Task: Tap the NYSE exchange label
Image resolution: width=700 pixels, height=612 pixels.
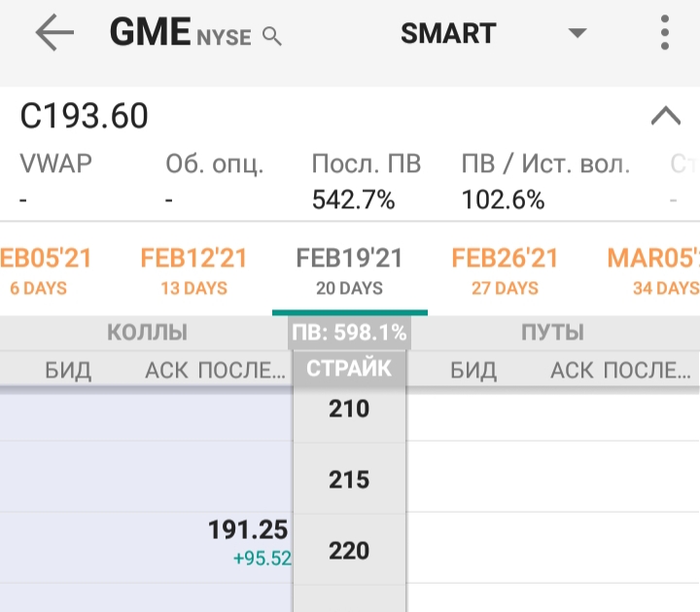Action: click(224, 38)
